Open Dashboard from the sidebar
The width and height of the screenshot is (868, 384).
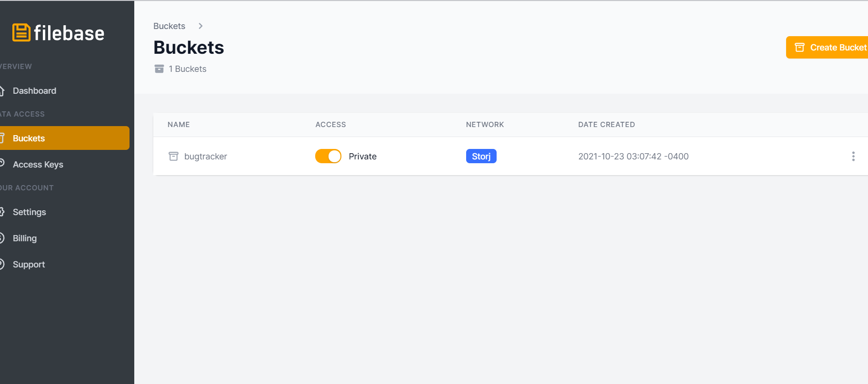click(x=34, y=91)
